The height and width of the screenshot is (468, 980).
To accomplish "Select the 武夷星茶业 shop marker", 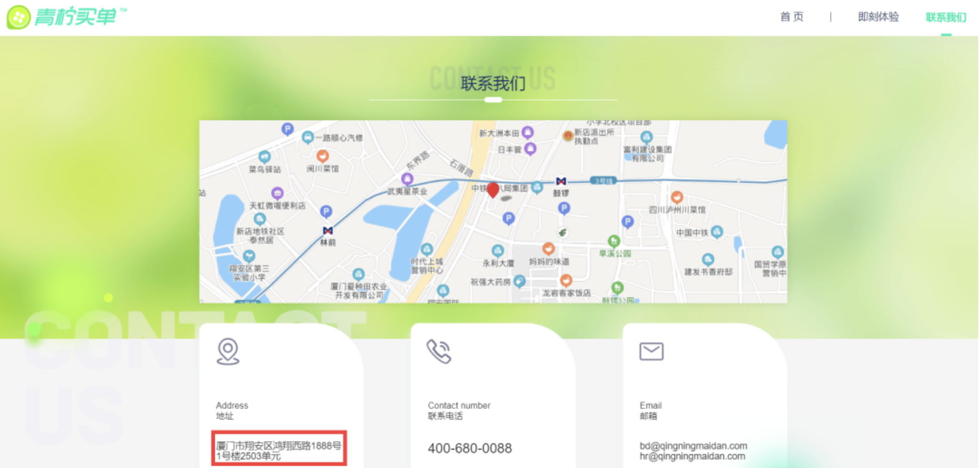I will [407, 179].
